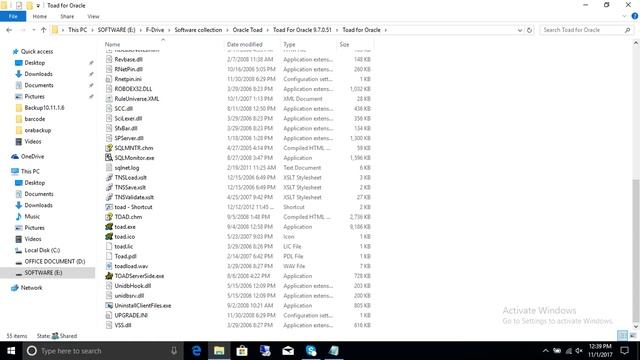Select This PC in navigation pane
Image resolution: width=640 pixels, height=360 pixels.
(30, 171)
